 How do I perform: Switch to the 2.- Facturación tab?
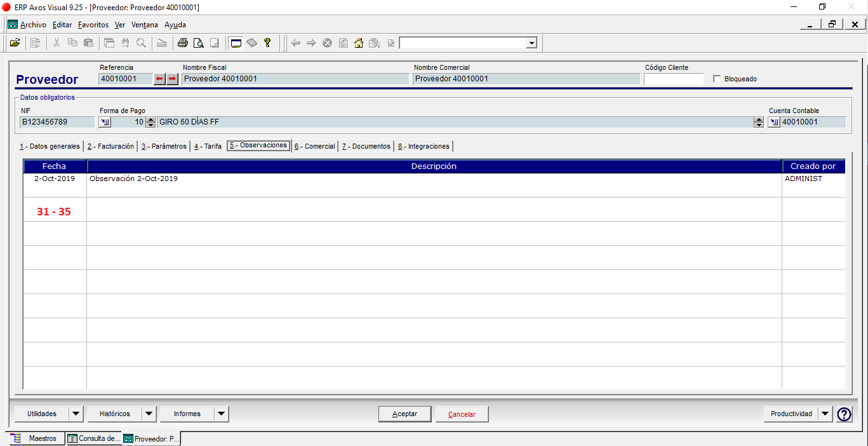110,146
